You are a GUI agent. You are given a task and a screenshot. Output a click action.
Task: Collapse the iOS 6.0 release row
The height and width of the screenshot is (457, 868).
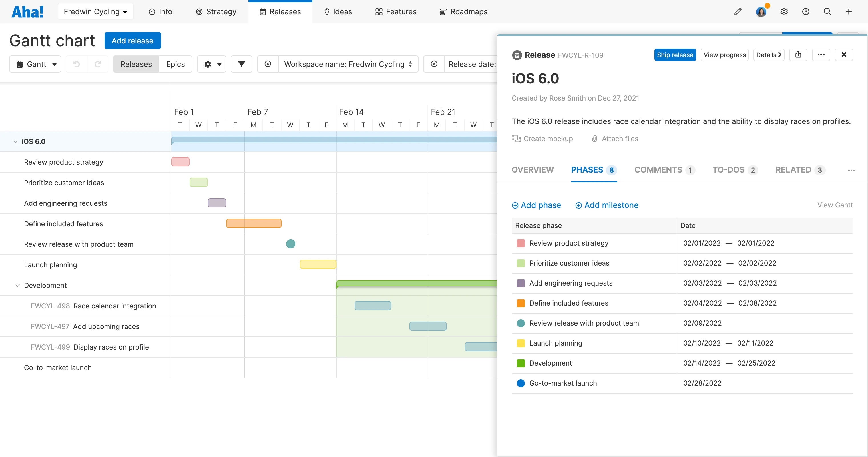click(15, 142)
